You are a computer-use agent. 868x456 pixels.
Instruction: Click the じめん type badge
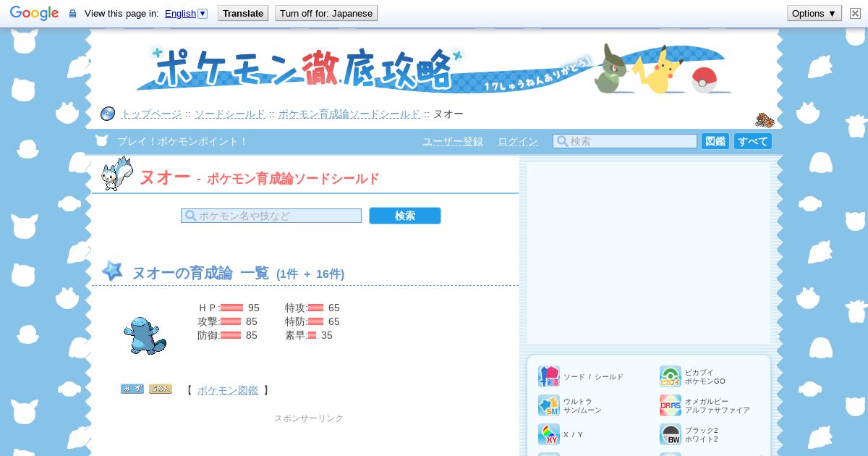pos(161,389)
